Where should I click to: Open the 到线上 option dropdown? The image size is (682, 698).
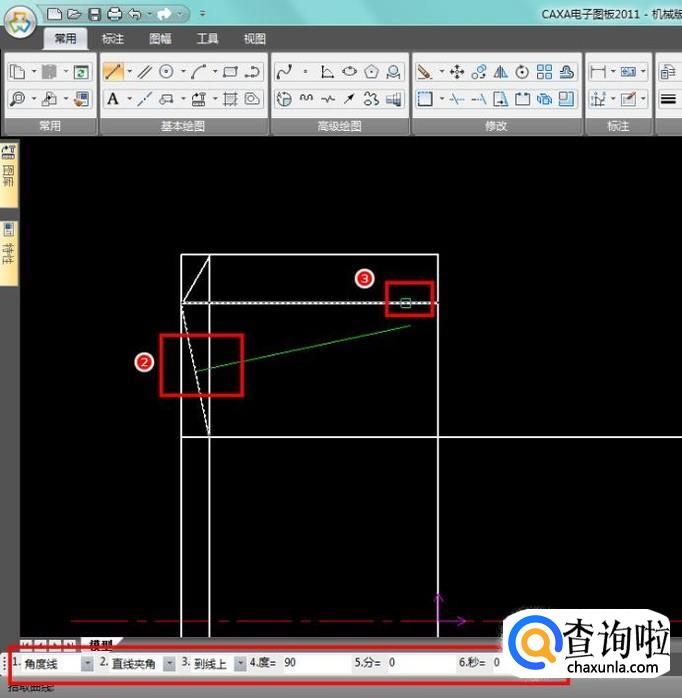pos(240,664)
